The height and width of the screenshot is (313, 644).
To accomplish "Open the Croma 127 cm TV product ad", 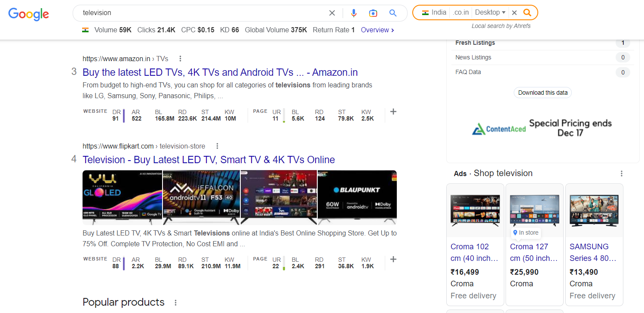I will coord(534,244).
